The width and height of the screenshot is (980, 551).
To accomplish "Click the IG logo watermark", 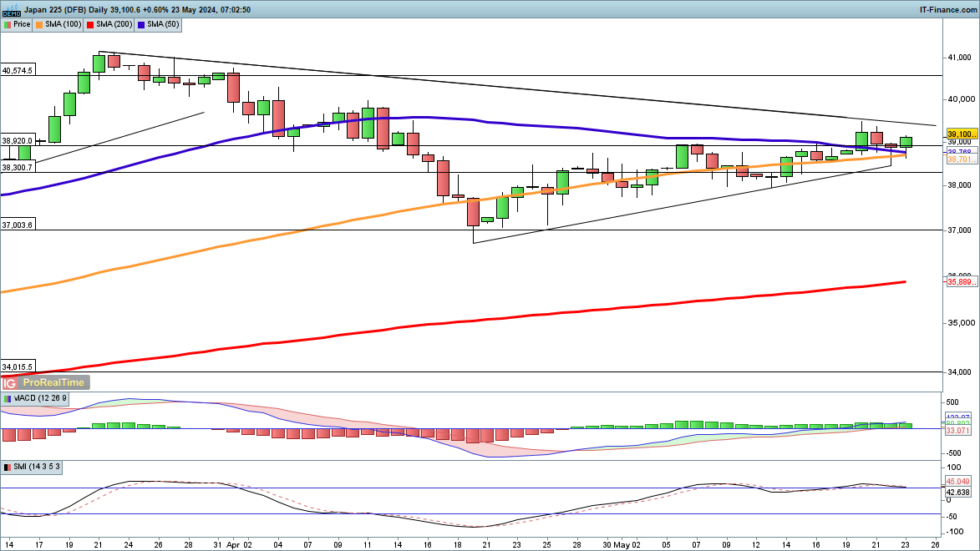I will point(10,382).
